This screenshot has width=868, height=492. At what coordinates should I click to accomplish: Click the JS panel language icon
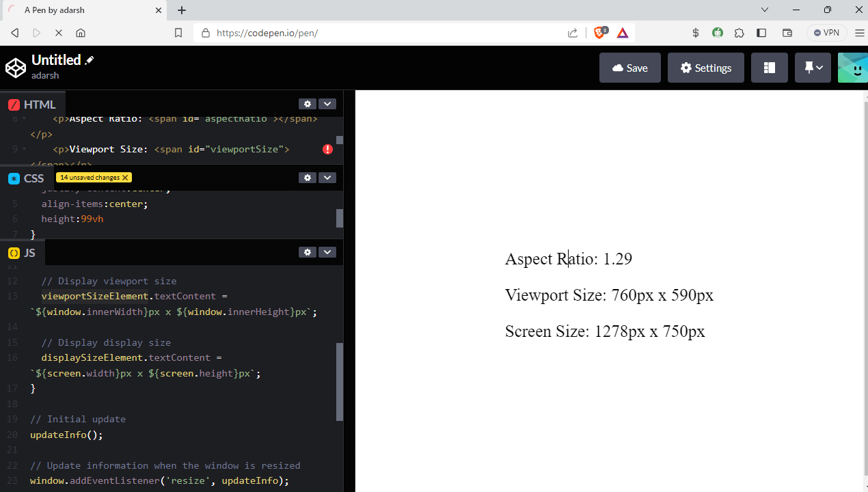click(x=13, y=252)
